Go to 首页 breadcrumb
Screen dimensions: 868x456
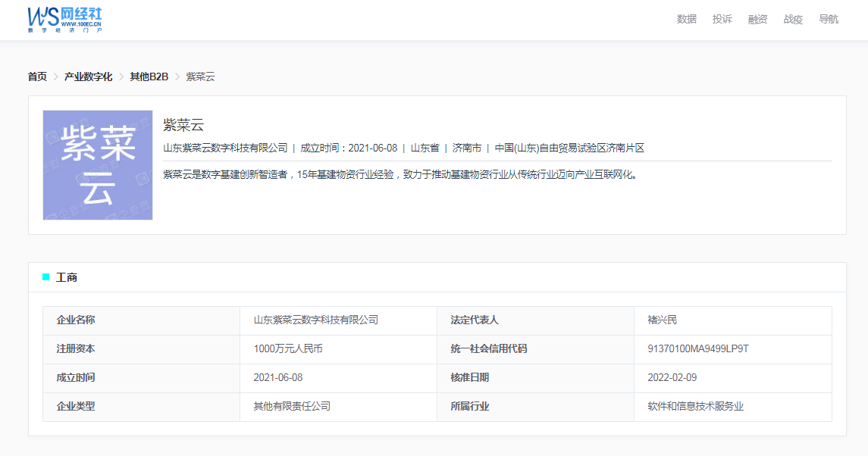[x=37, y=77]
